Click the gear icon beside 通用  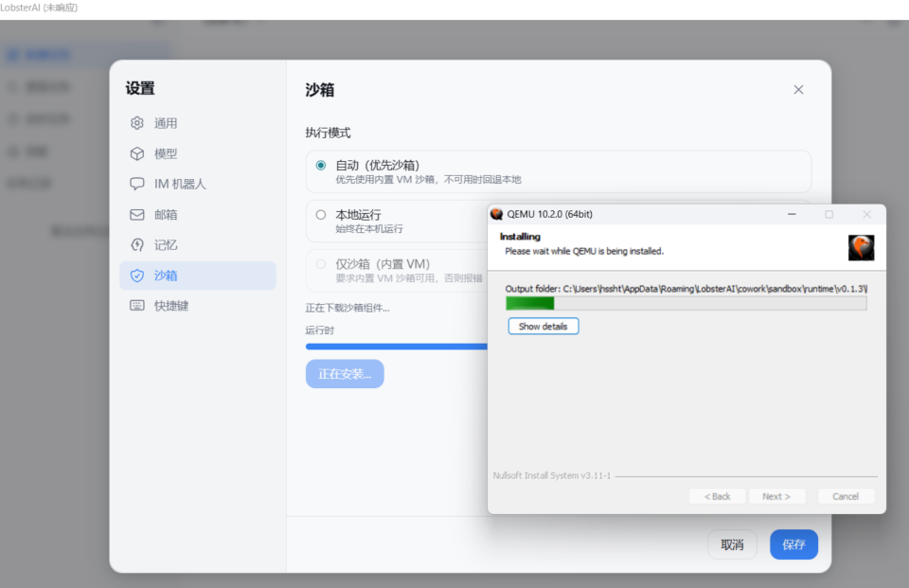[x=136, y=123]
